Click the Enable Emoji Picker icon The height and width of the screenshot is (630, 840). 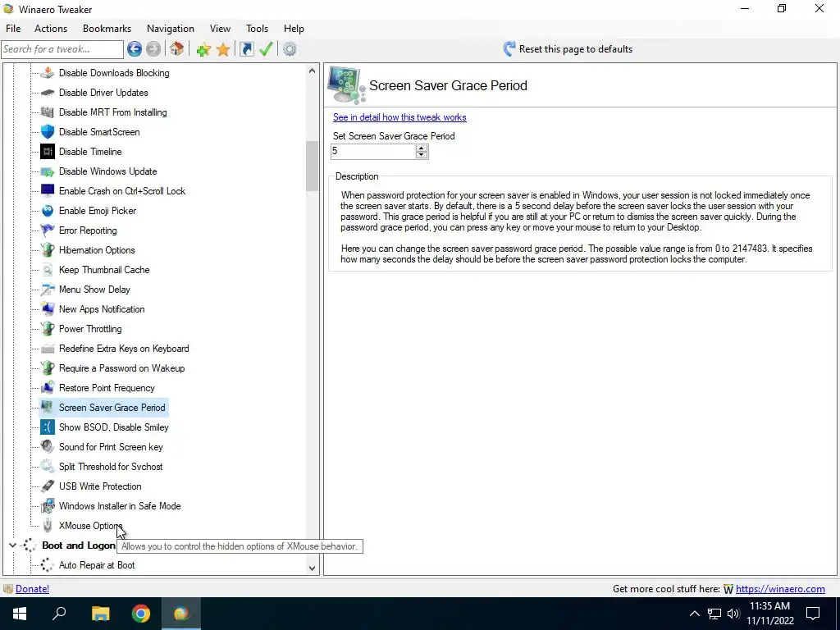click(x=48, y=211)
